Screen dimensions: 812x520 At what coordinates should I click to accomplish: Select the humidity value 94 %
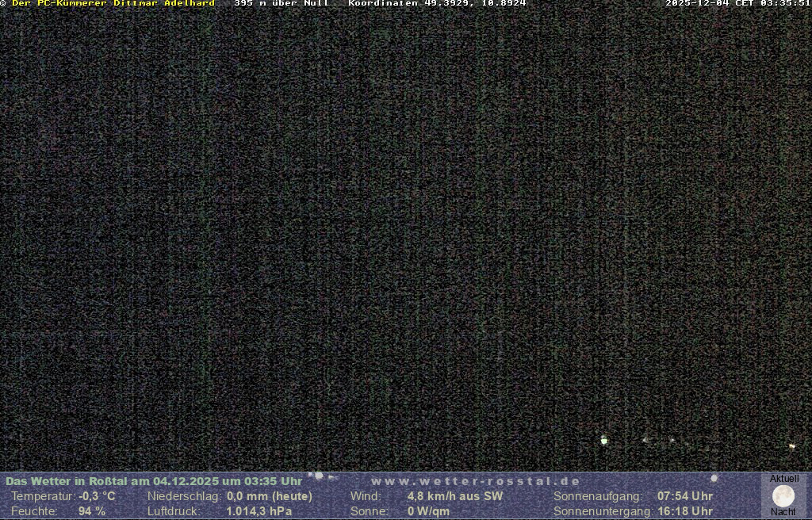click(x=92, y=511)
